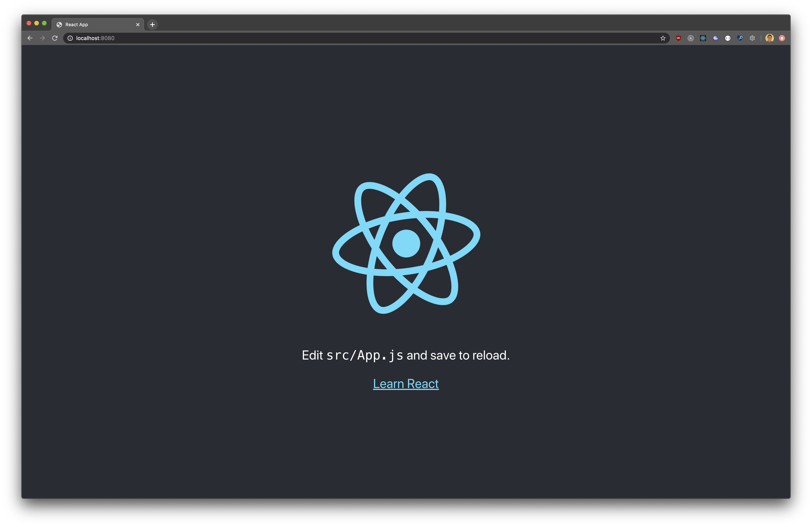Open the Chrome profile avatar

[769, 38]
